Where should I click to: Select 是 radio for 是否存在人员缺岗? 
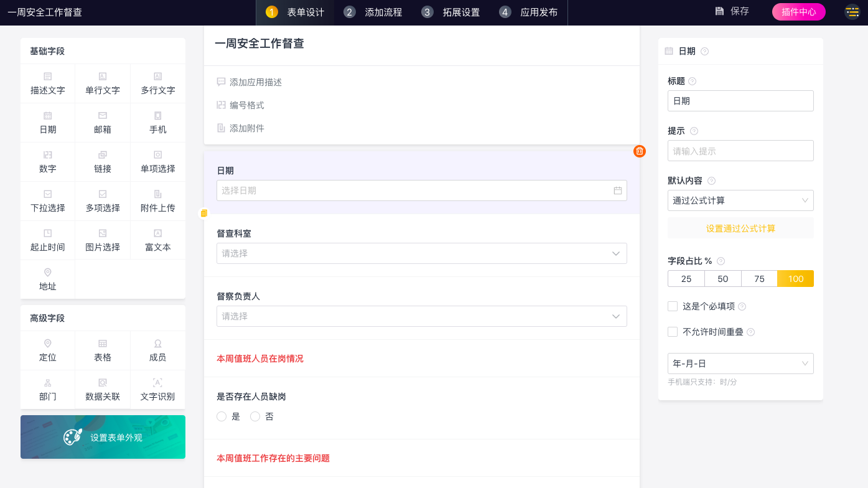click(x=222, y=416)
